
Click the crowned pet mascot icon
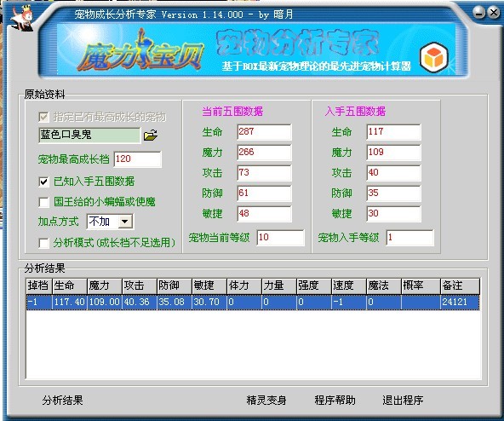22,18
